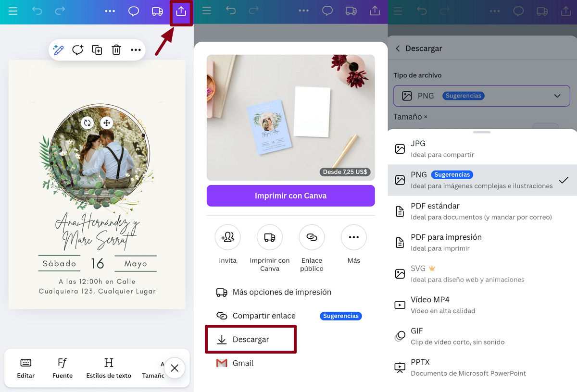
Task: Open Estilos de texto tool
Action: (x=109, y=368)
